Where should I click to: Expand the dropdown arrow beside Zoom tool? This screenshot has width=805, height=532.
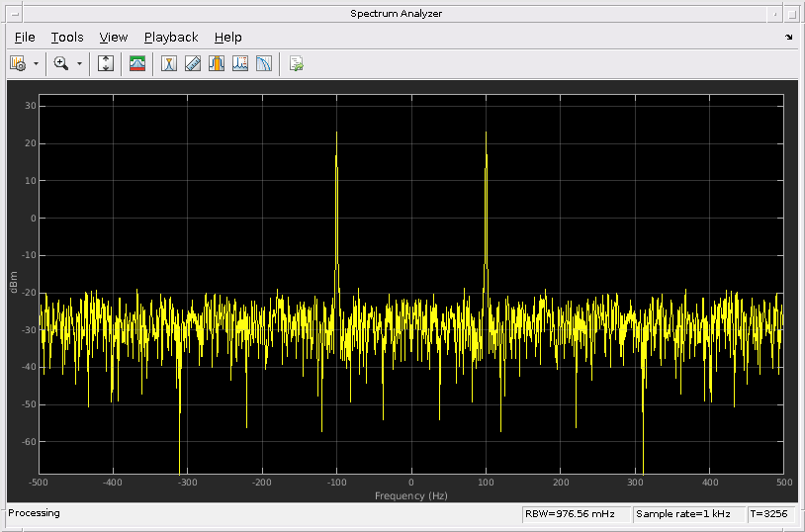pos(79,63)
